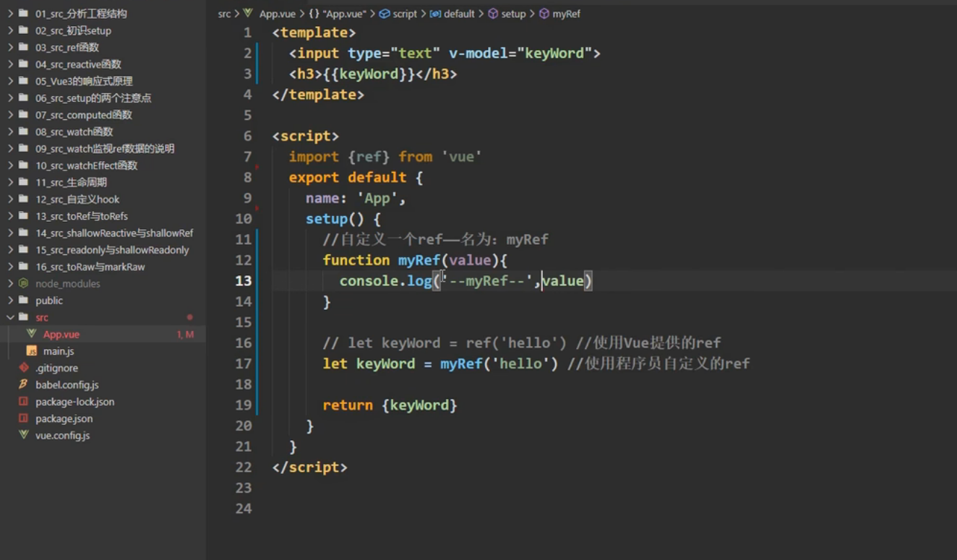Click script text in breadcrumb

coord(405,14)
